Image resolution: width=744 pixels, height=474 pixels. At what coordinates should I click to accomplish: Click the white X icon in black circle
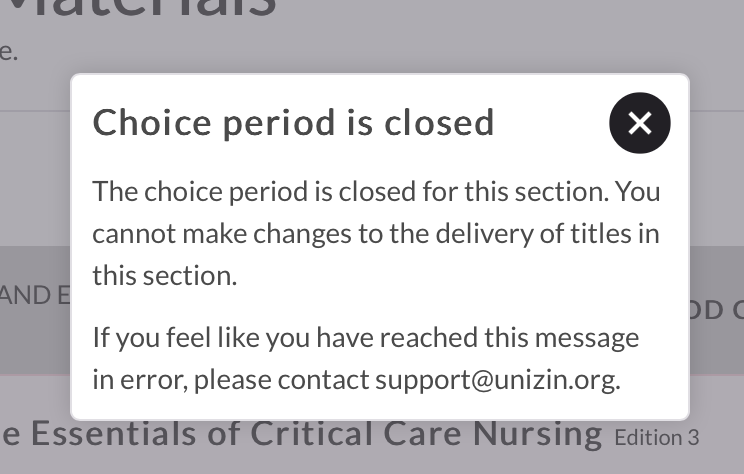pyautogui.click(x=640, y=123)
